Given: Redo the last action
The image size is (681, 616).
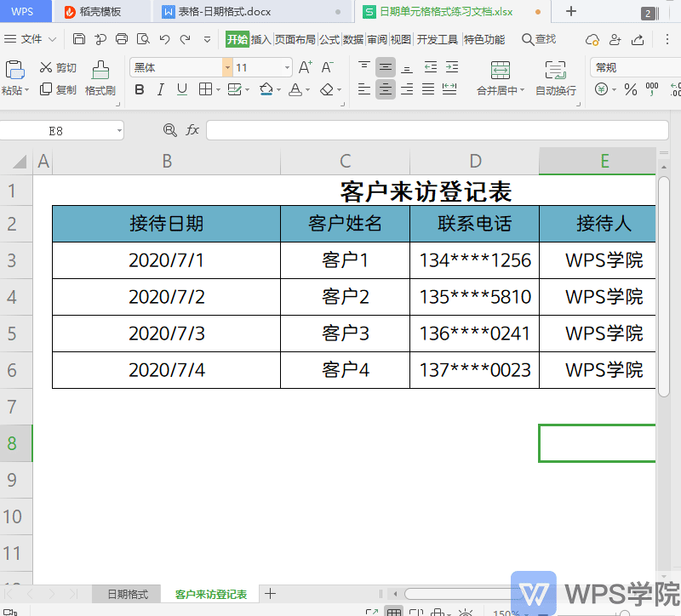Looking at the screenshot, I should [x=186, y=39].
